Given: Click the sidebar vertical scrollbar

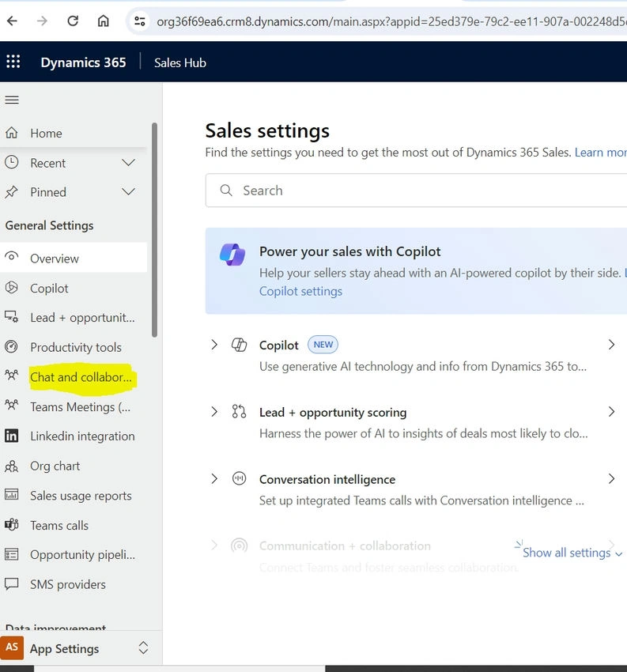Looking at the screenshot, I should (154, 230).
